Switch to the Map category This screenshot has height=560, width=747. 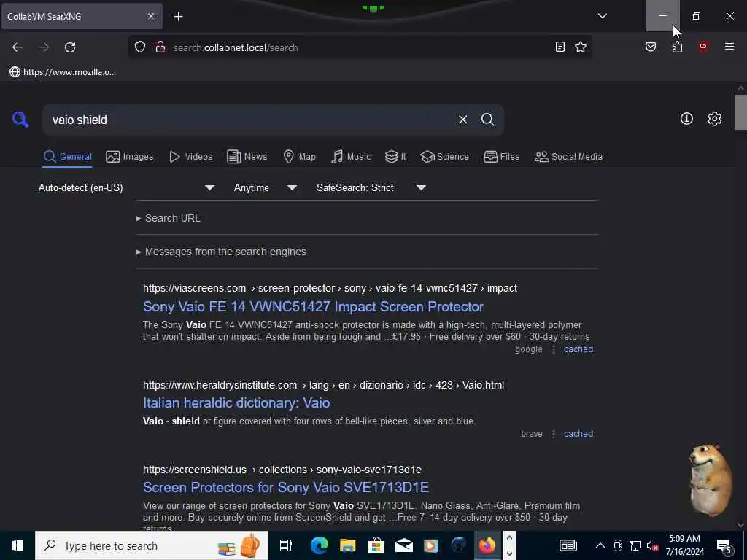coord(299,157)
